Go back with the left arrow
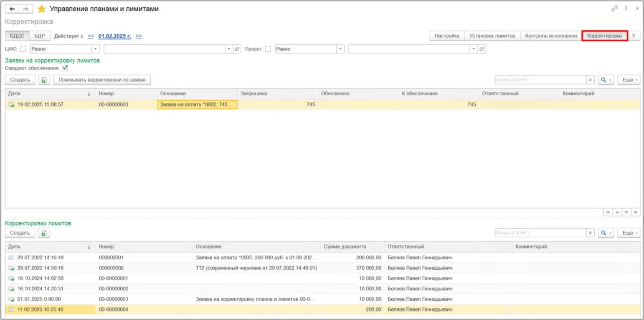644x320 pixels. click(x=13, y=9)
